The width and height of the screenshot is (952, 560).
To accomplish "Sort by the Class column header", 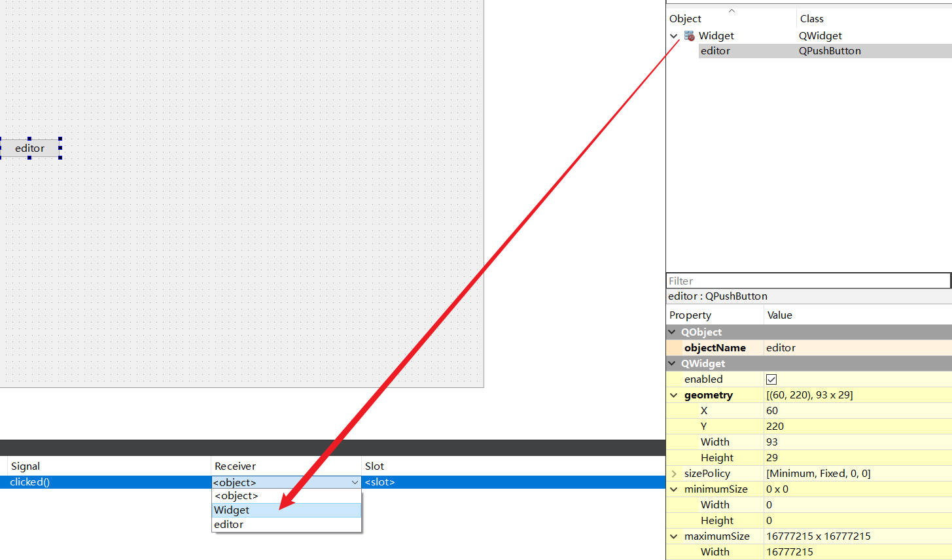I will click(874, 18).
